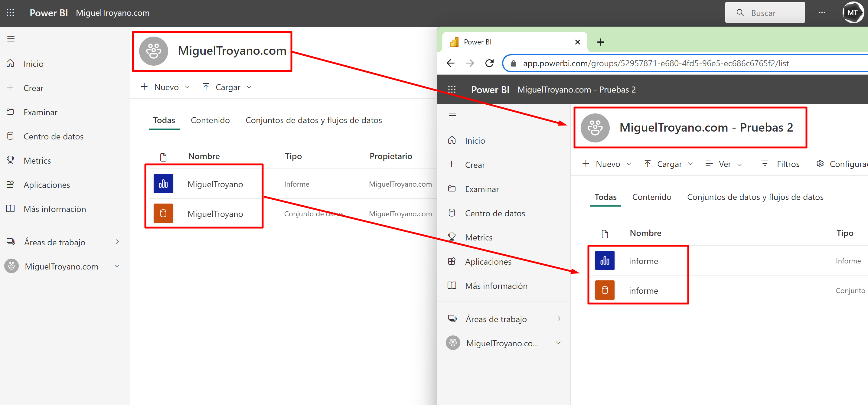Open new browser tab with plus button
Image resolution: width=868 pixels, height=405 pixels.
point(600,42)
